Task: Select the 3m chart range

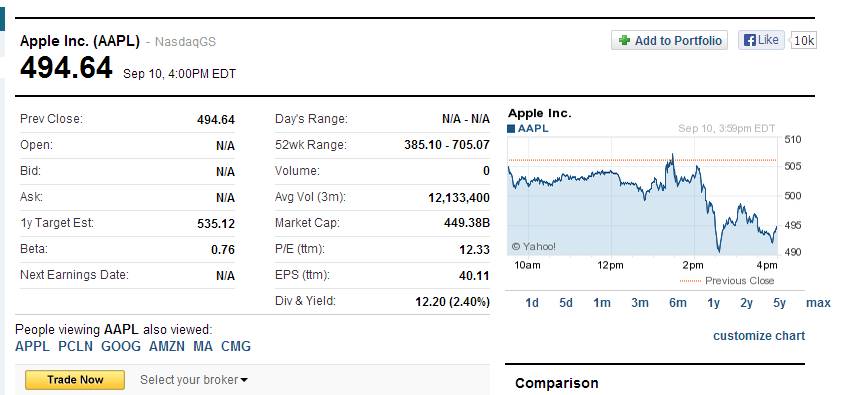Action: pos(640,303)
